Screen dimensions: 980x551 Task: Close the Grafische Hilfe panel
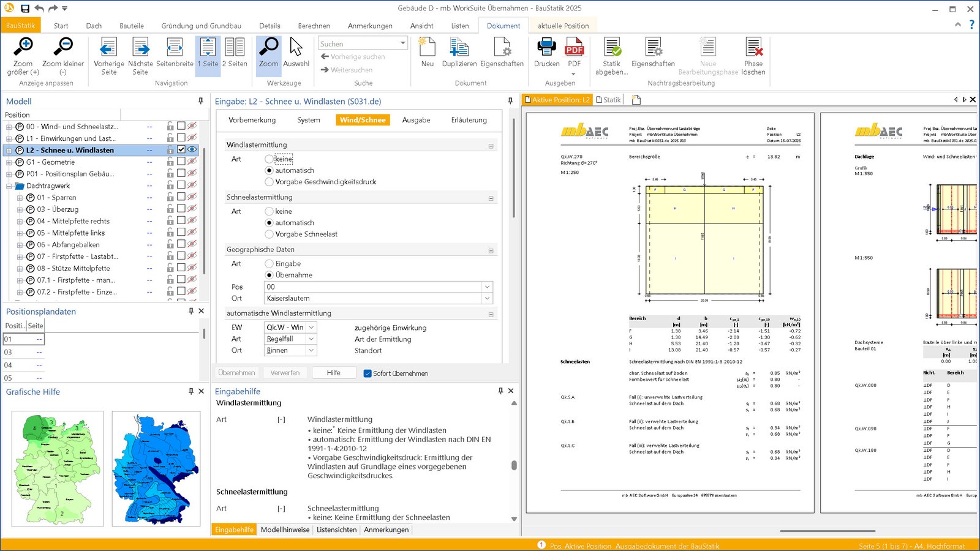pyautogui.click(x=201, y=391)
